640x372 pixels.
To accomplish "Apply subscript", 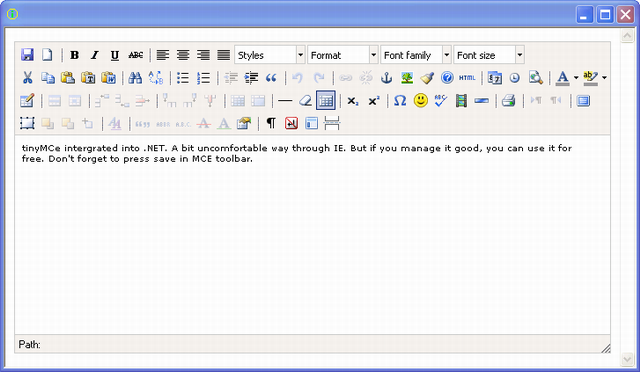I will click(353, 100).
